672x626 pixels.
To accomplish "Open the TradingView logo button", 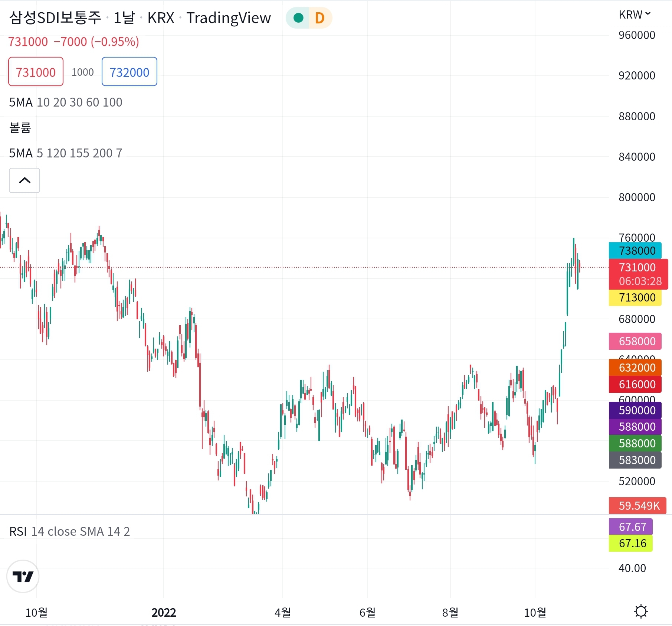I will pos(23,576).
